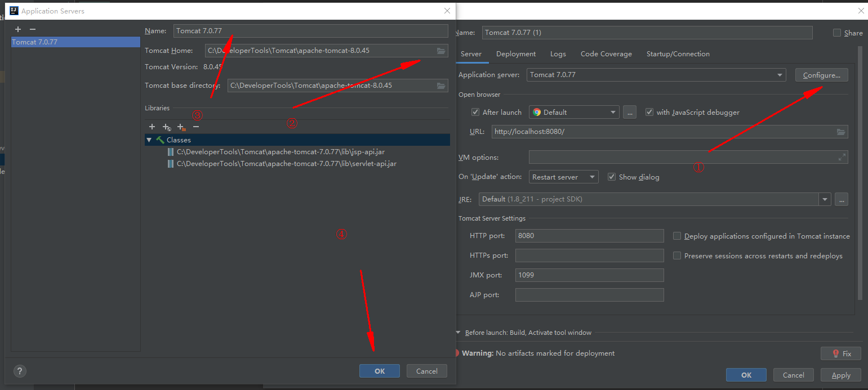Viewport: 868px width, 390px height.
Task: Click Chrome icon in browser dropdown
Action: pyautogui.click(x=537, y=112)
